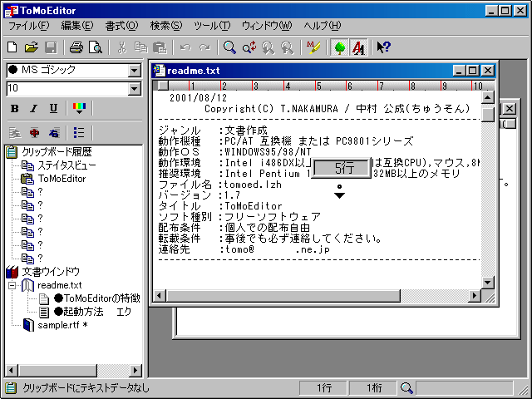Select sample.rtf * in document tree

pyautogui.click(x=62, y=325)
